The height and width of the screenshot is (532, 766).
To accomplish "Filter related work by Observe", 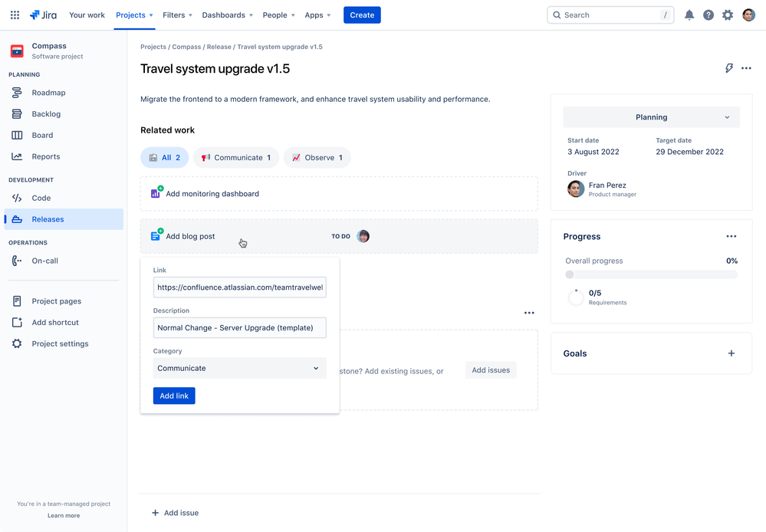I will pyautogui.click(x=317, y=157).
